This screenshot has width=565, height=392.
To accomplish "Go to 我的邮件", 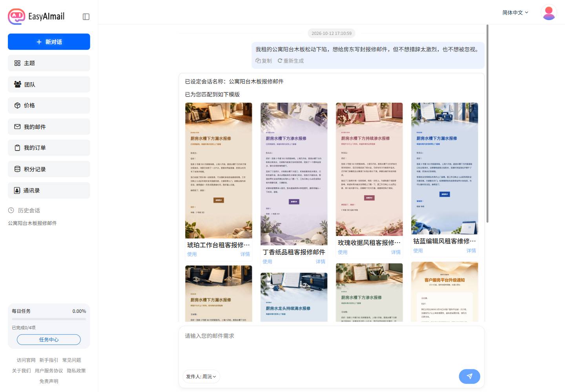I will pos(49,127).
